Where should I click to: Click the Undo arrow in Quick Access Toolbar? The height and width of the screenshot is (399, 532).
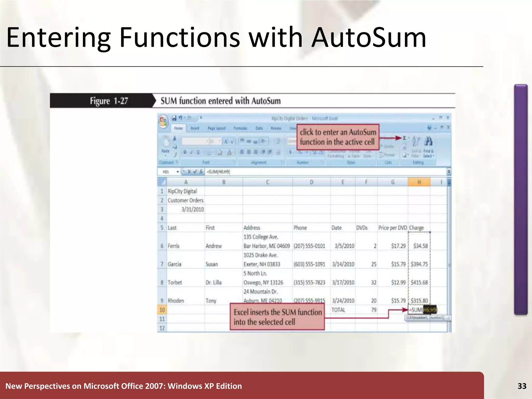click(x=180, y=118)
